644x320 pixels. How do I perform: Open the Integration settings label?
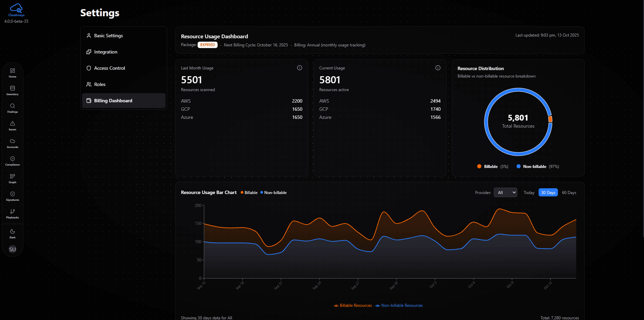pyautogui.click(x=106, y=52)
